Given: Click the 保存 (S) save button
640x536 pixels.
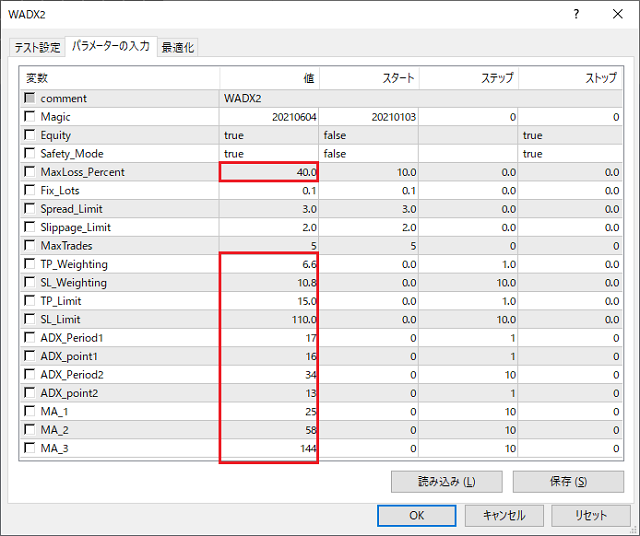Looking at the screenshot, I should [x=568, y=482].
